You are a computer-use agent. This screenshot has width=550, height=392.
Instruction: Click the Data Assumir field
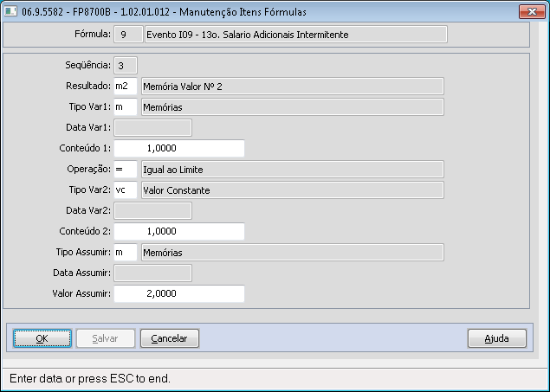click(x=153, y=273)
